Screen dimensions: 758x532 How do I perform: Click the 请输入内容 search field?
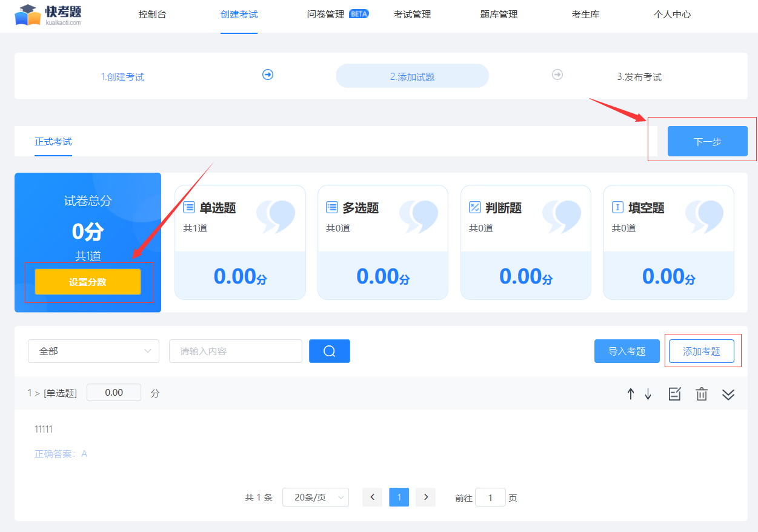tap(235, 351)
